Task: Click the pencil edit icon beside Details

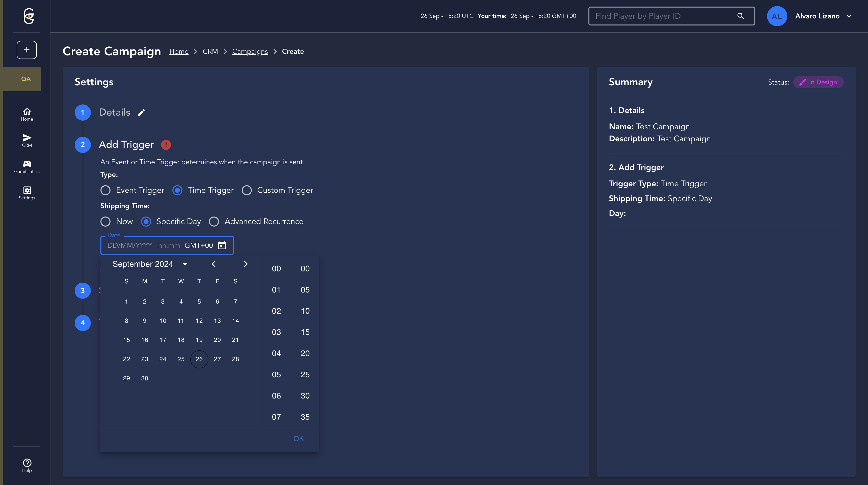Action: (141, 113)
